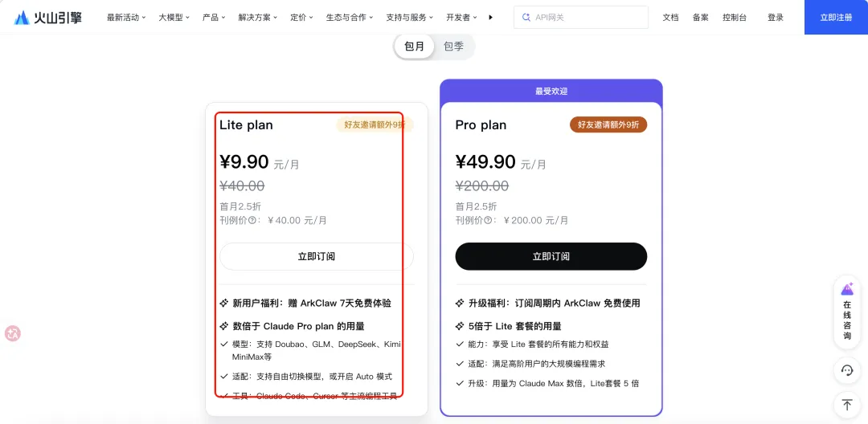This screenshot has width=868, height=424.
Task: Click the pink floating icon at left edge
Action: pos(12,333)
